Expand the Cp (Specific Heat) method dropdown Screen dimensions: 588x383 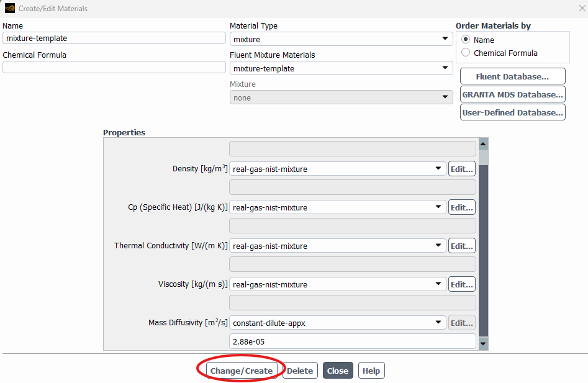pyautogui.click(x=338, y=207)
